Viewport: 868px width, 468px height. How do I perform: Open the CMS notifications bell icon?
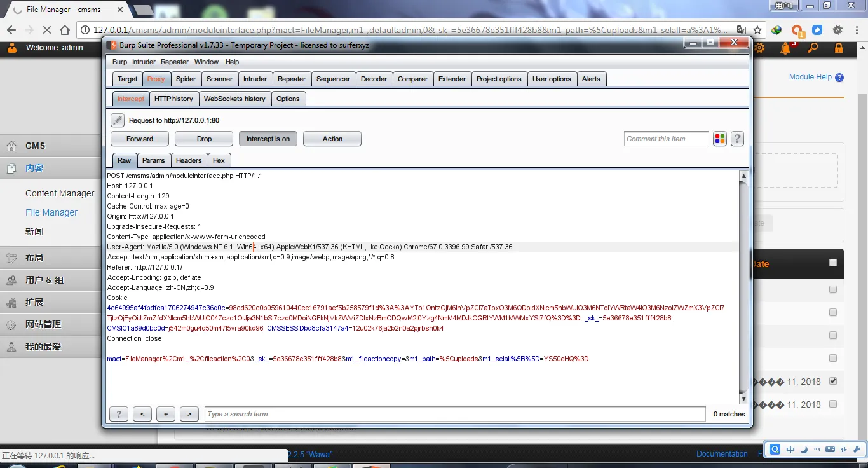787,48
